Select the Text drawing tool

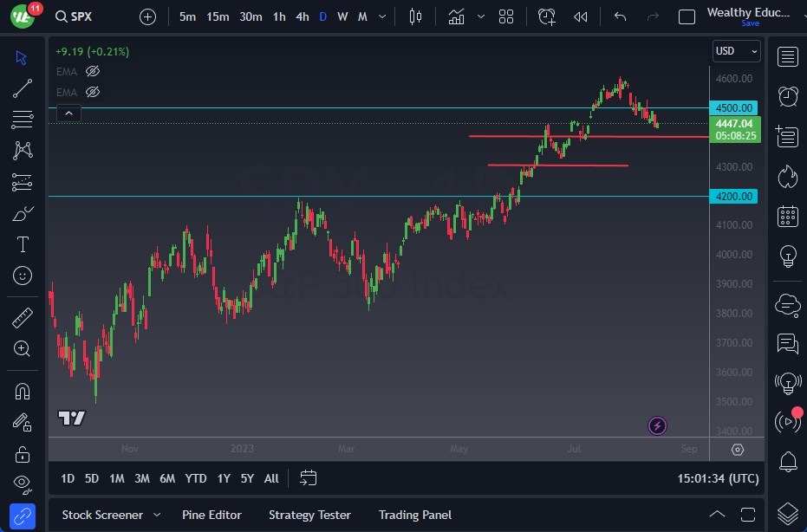pyautogui.click(x=22, y=244)
